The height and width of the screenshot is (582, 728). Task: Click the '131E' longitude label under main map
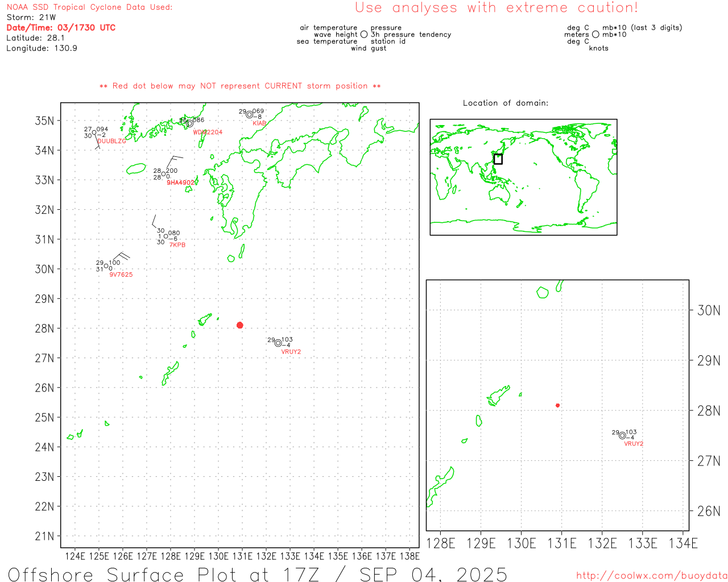coord(242,556)
